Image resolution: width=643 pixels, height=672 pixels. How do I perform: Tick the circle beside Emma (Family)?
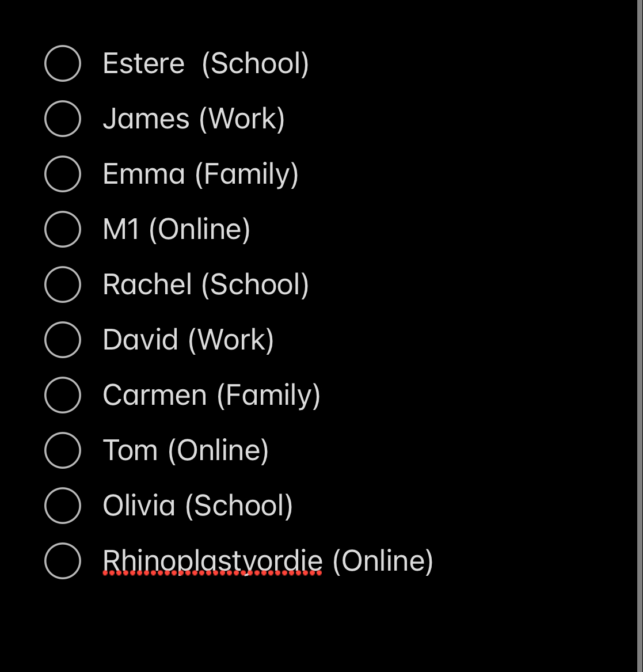click(63, 174)
